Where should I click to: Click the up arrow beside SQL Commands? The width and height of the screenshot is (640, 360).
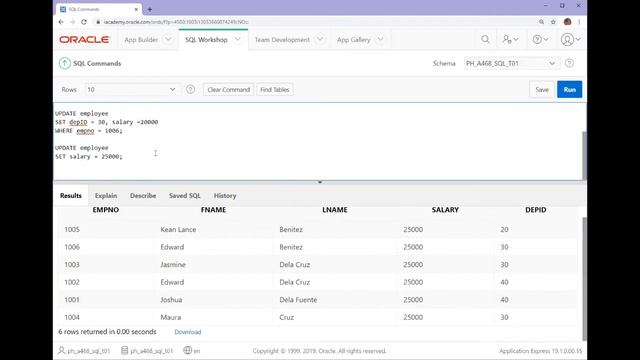coord(64,63)
